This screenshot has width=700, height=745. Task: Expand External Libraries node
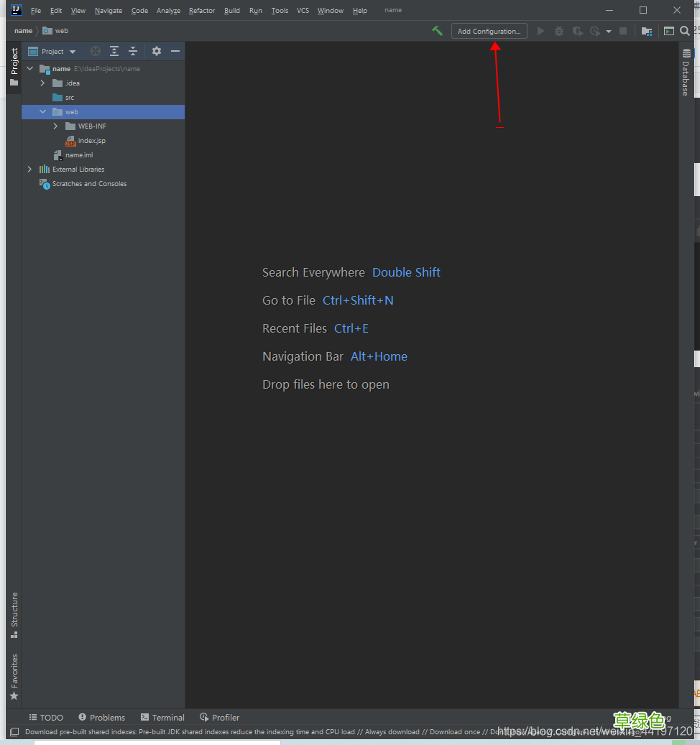29,170
